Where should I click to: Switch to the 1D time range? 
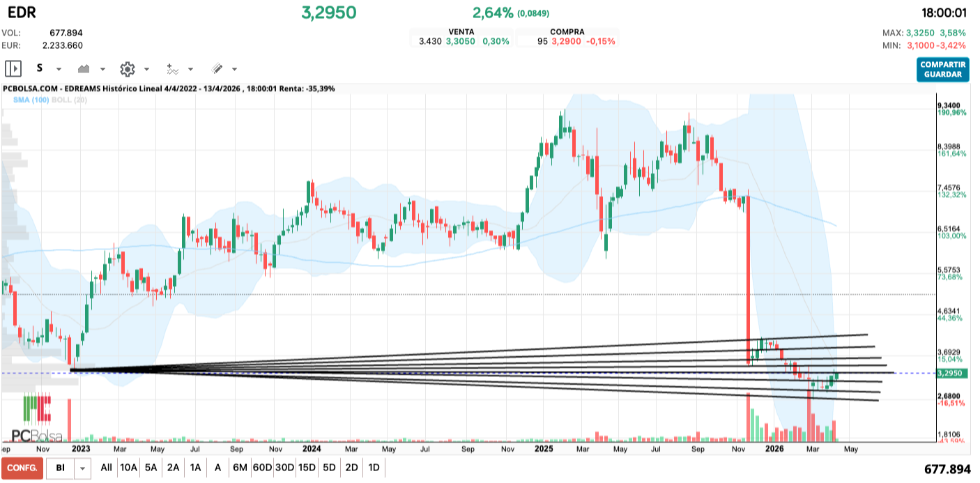tap(374, 468)
